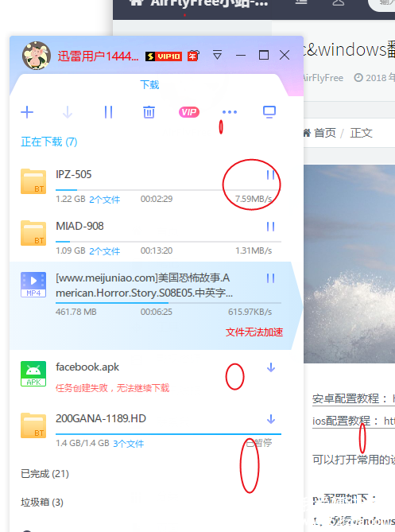Click the AirFlyFree author name in browser

coord(323,78)
